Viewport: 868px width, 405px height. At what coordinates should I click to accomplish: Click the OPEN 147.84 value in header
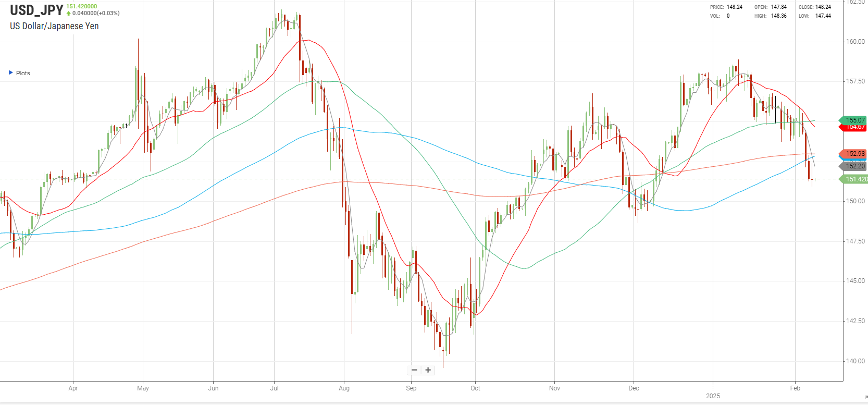(779, 7)
